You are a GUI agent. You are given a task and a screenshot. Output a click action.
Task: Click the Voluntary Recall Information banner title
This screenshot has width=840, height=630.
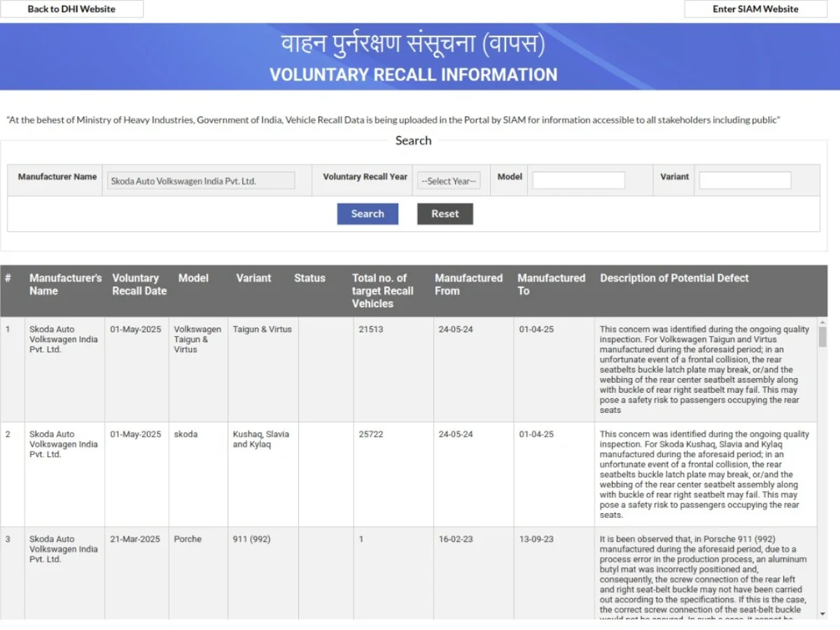click(x=413, y=75)
